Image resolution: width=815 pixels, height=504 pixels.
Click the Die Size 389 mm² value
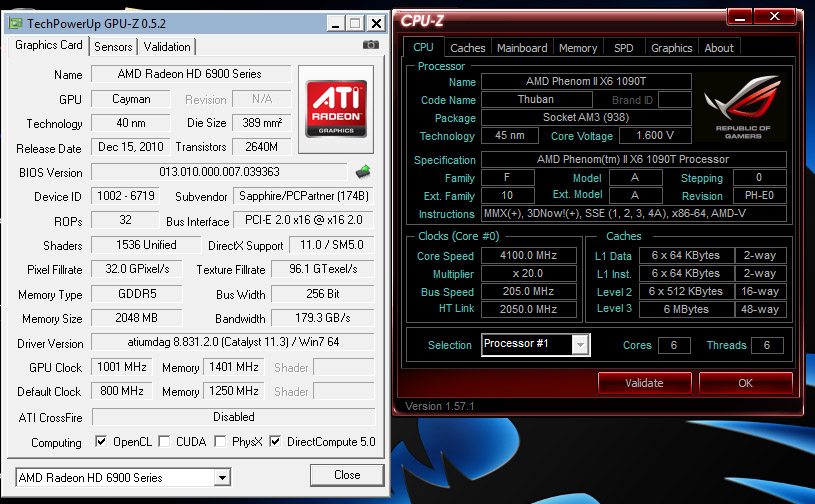[x=261, y=123]
